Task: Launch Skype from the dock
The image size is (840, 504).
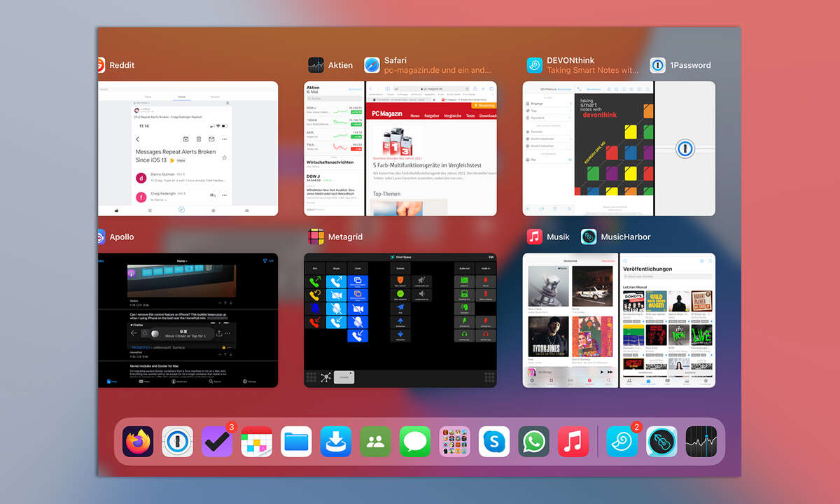Action: [494, 442]
